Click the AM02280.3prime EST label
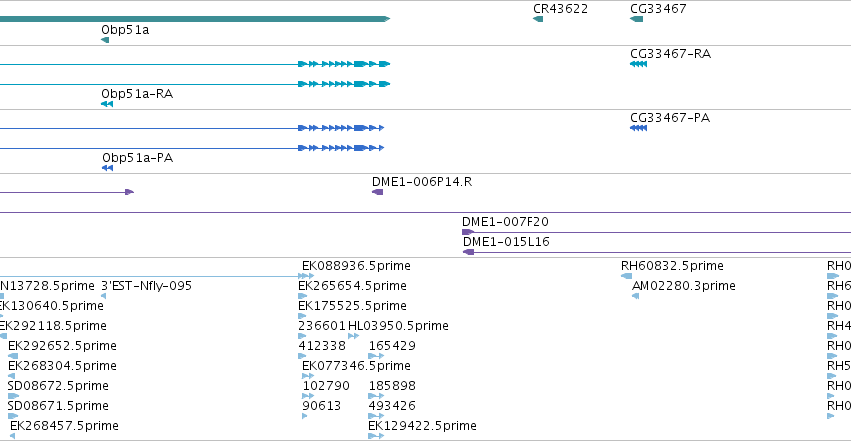851x441 pixels. pos(684,286)
